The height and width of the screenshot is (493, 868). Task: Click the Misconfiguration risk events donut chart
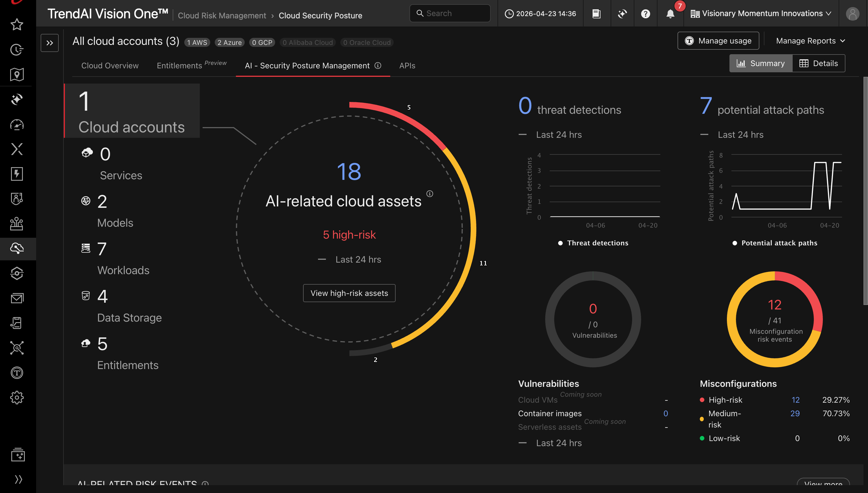pyautogui.click(x=775, y=319)
